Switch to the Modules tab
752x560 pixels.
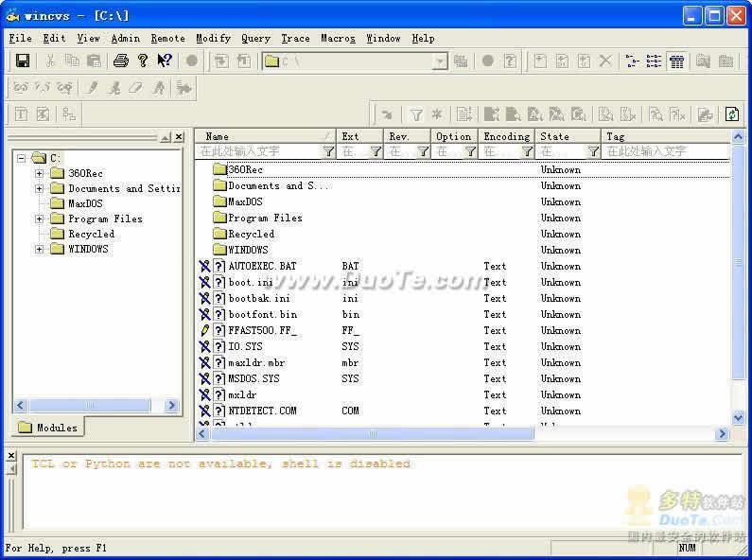[48, 428]
